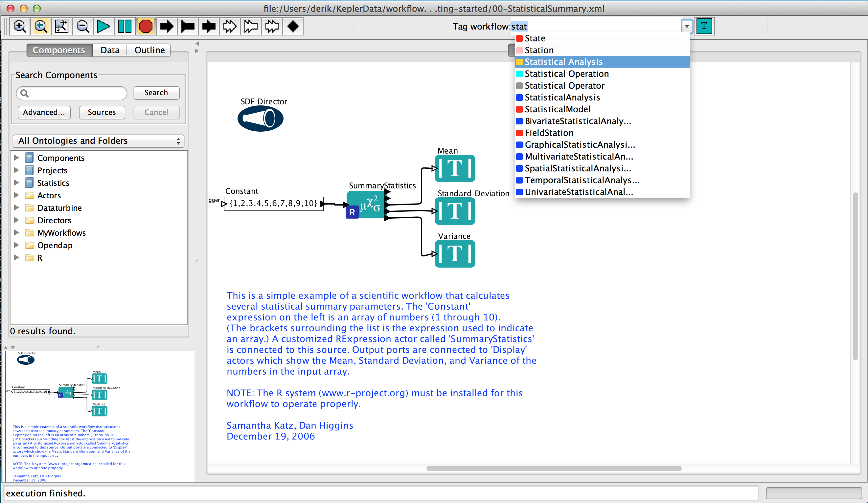Click the canvas vertical scrollbar
Image resolution: width=868 pixels, height=503 pixels.
click(x=855, y=276)
